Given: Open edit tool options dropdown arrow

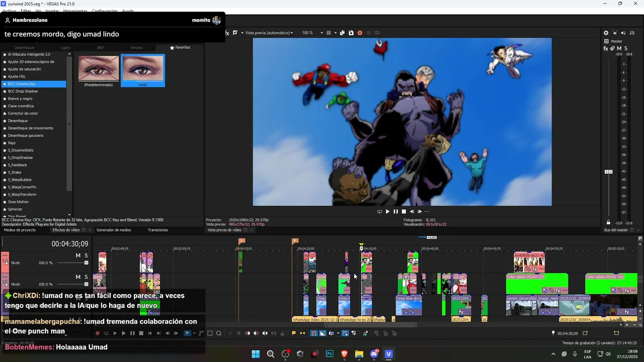Looking at the screenshot, I should click(x=194, y=333).
